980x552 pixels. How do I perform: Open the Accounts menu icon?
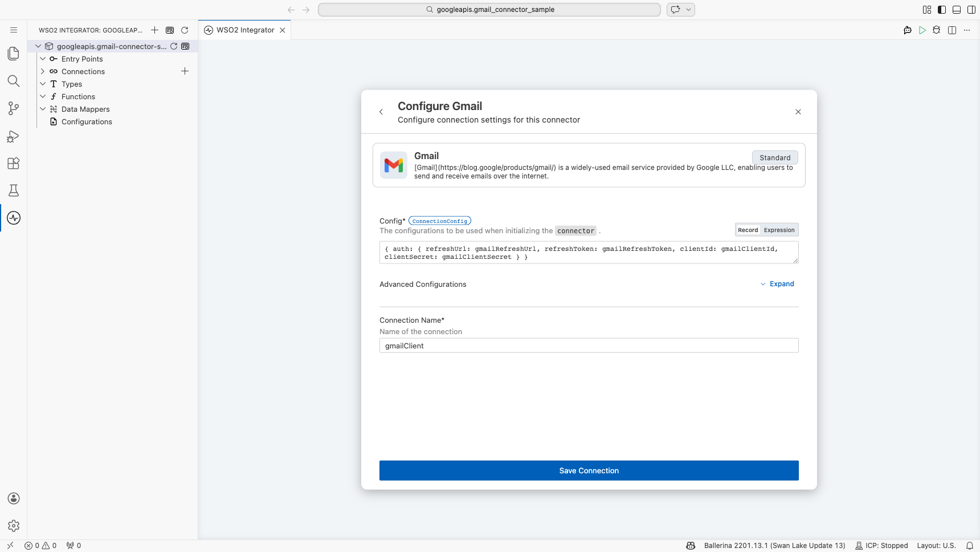point(14,498)
